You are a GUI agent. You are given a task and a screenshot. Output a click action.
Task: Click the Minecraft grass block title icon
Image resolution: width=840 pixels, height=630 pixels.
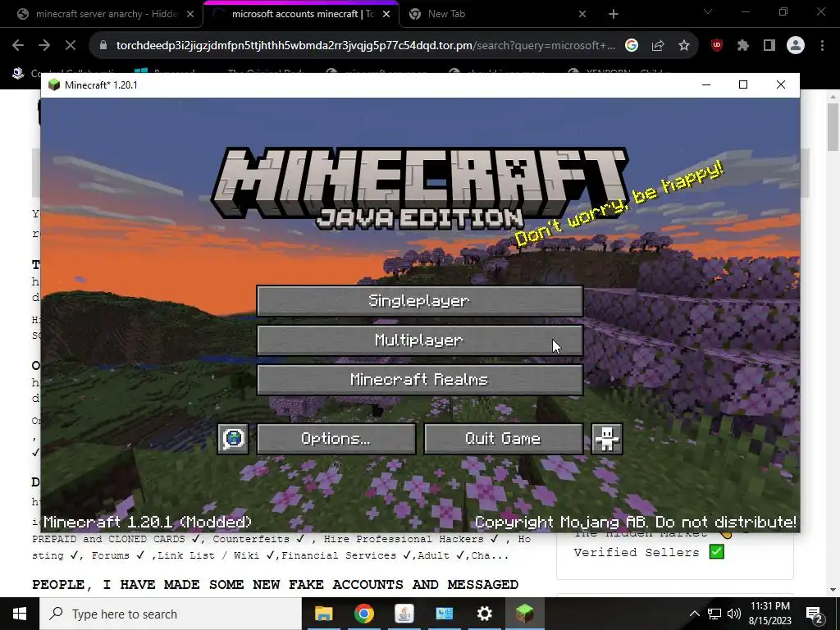tap(53, 84)
